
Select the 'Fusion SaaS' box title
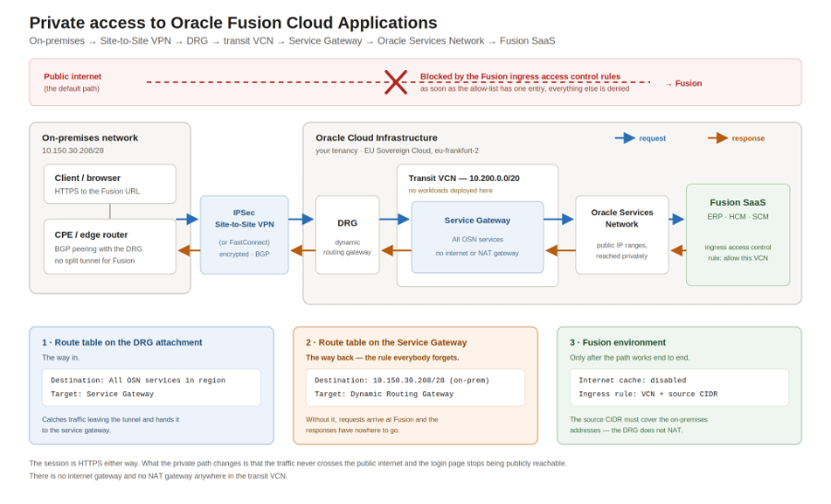[x=738, y=202]
